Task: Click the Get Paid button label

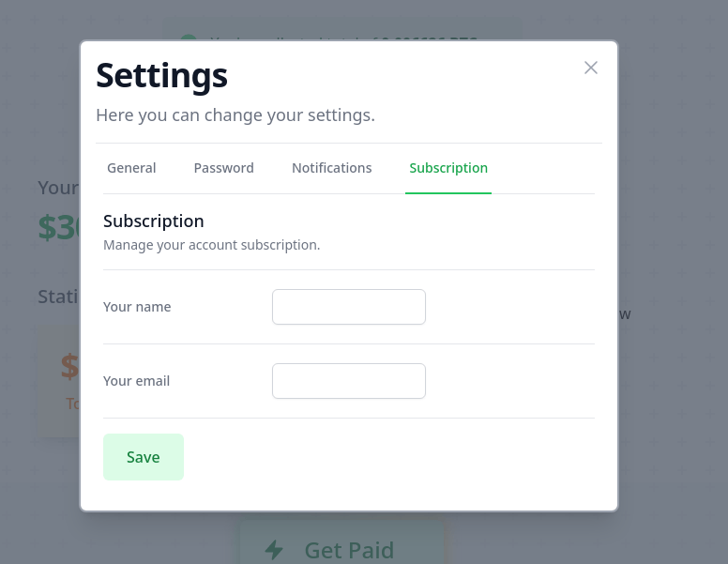Action: (349, 550)
